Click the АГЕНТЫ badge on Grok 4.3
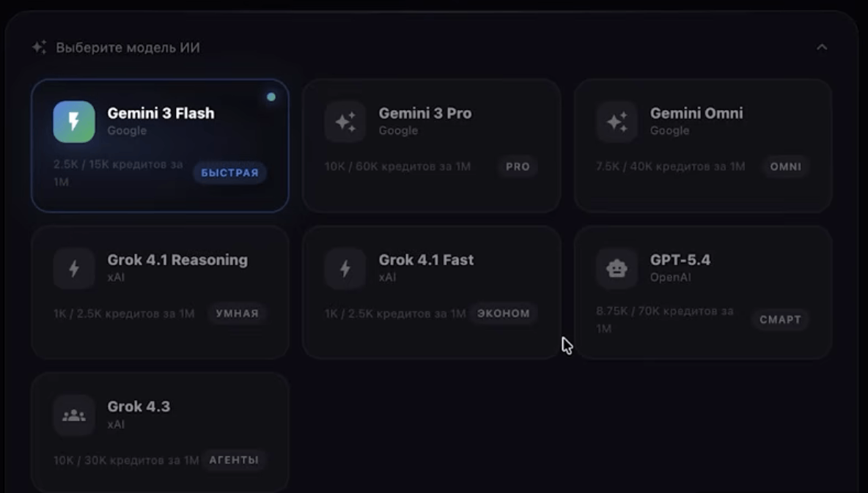Viewport: 868px width, 493px height. click(234, 460)
